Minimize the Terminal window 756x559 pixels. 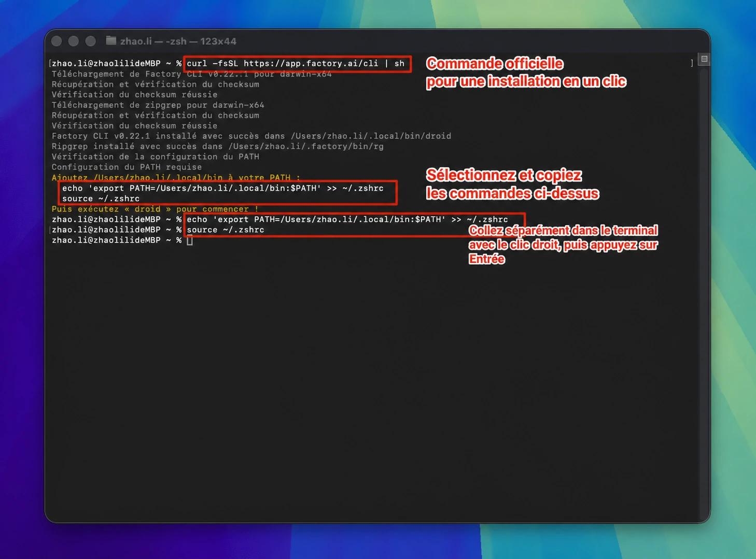point(74,41)
